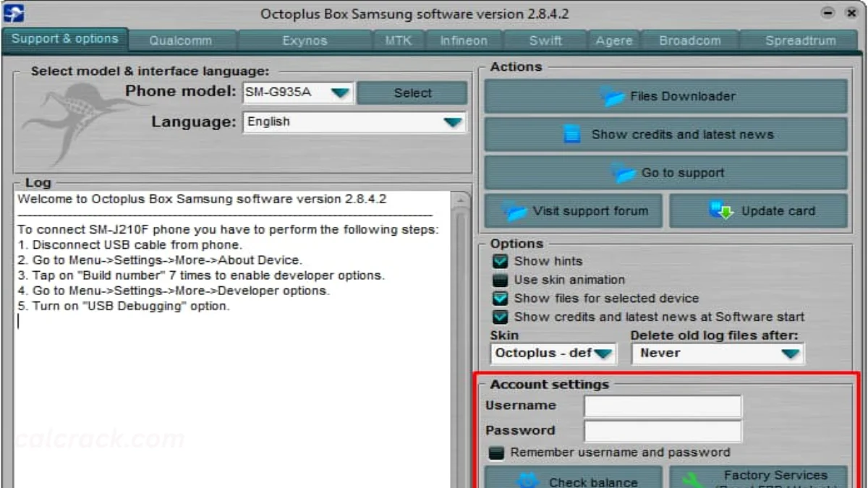The image size is (868, 488).
Task: Enable Remember username and password
Action: tap(496, 453)
